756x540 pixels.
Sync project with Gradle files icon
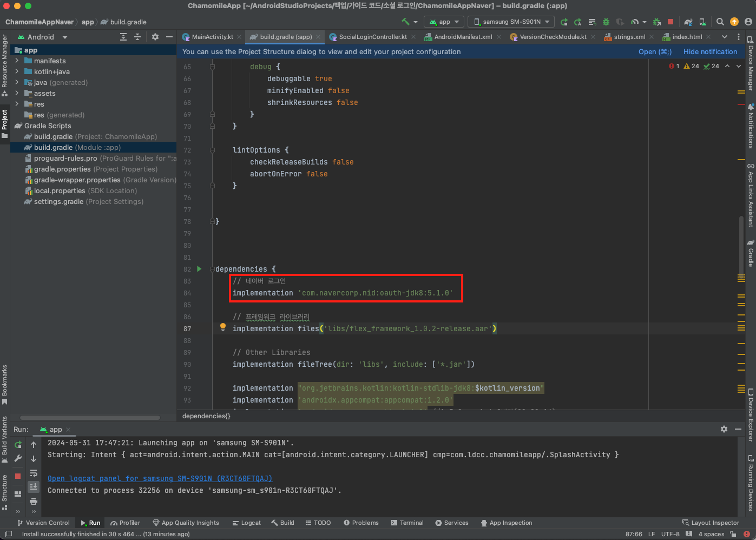(x=688, y=22)
